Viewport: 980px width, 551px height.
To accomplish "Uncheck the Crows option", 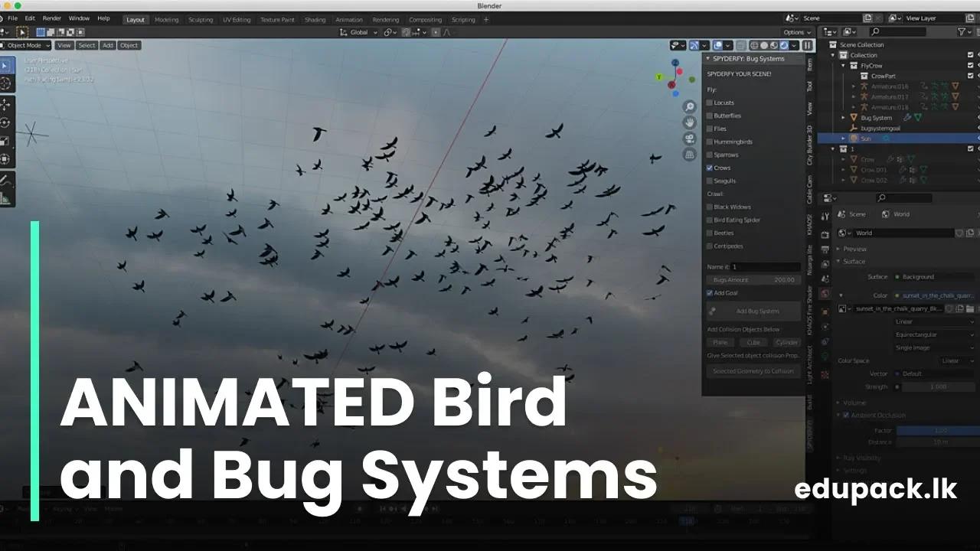I will tap(707, 168).
